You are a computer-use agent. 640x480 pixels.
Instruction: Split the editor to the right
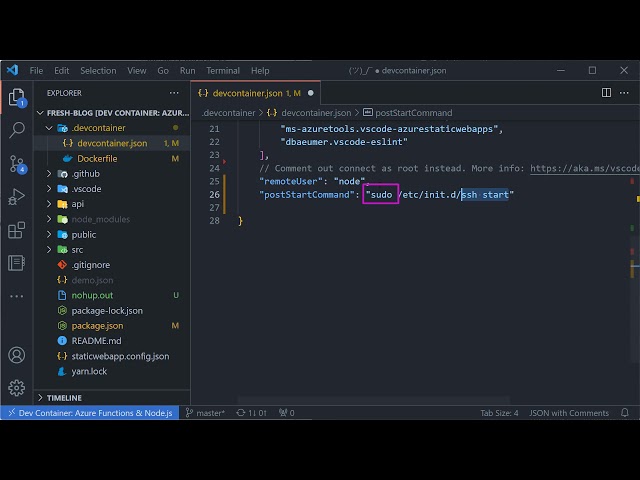(607, 93)
